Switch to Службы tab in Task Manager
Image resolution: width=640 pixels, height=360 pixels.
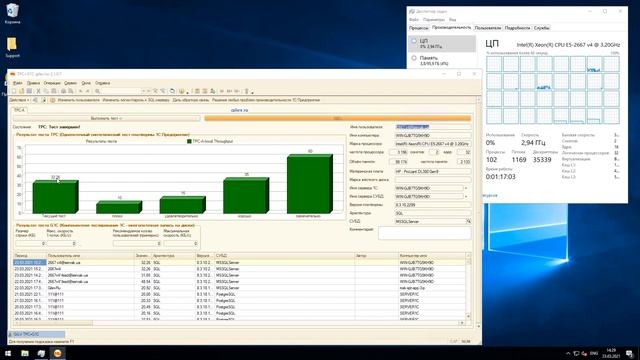(x=542, y=28)
